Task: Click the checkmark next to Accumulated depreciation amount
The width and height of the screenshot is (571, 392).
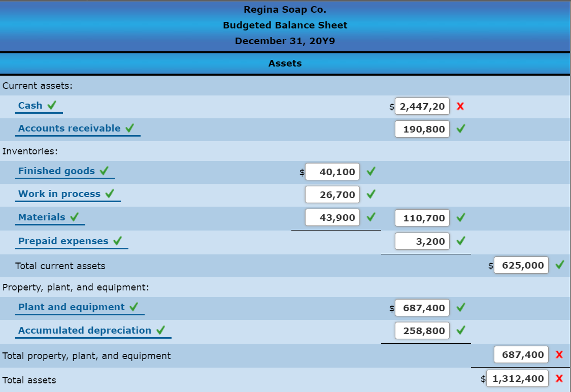Action: point(460,331)
